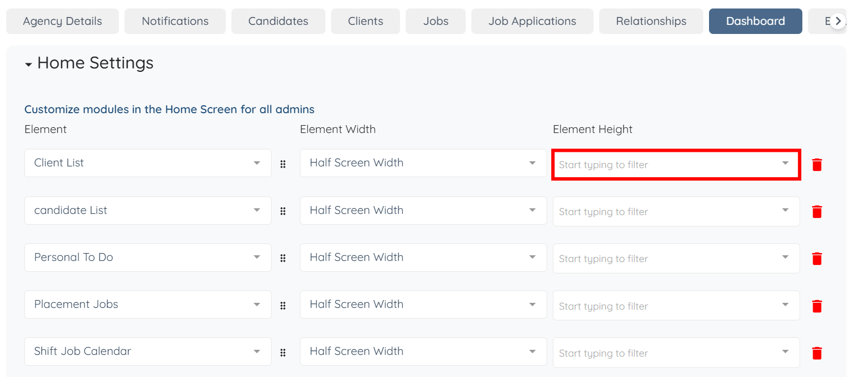This screenshot has width=868, height=377.
Task: Collapse the Home Settings section
Action: 29,65
